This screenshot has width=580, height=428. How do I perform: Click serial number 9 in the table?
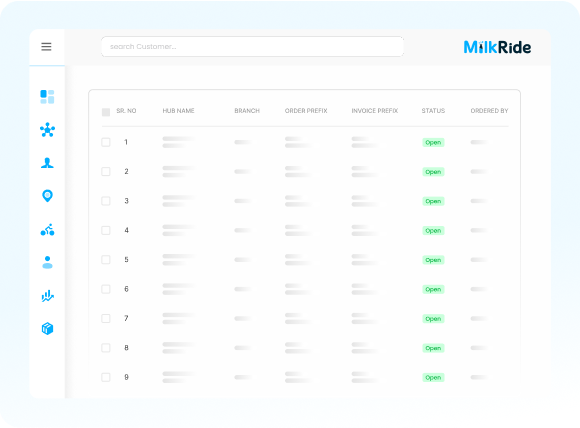126,377
